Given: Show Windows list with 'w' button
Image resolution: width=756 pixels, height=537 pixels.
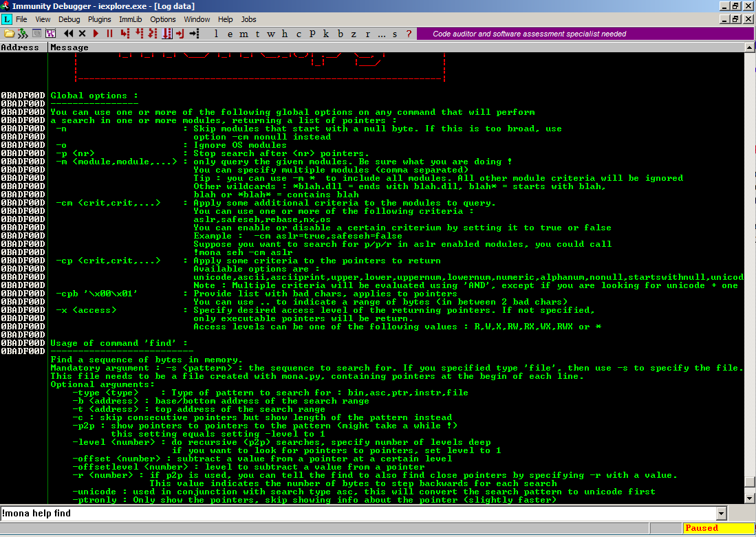Looking at the screenshot, I should [x=271, y=34].
